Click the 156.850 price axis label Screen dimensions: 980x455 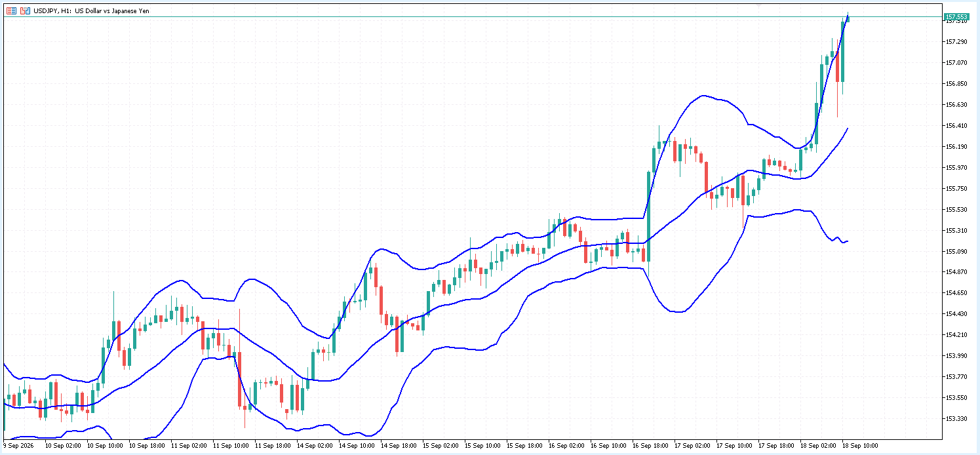(957, 84)
